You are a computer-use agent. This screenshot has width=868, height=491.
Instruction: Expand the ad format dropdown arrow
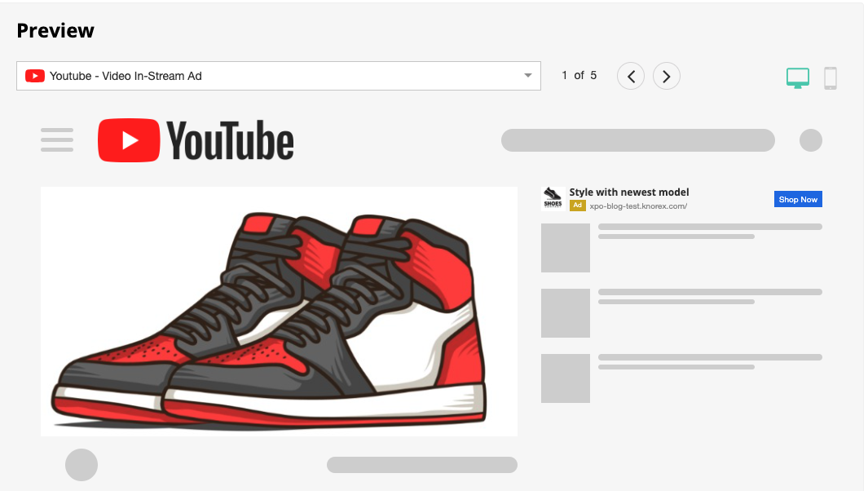pyautogui.click(x=527, y=76)
